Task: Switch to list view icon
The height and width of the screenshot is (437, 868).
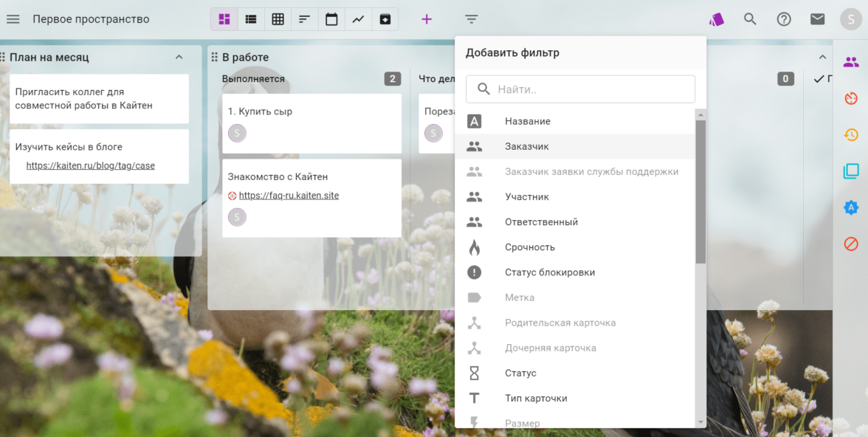Action: (251, 19)
